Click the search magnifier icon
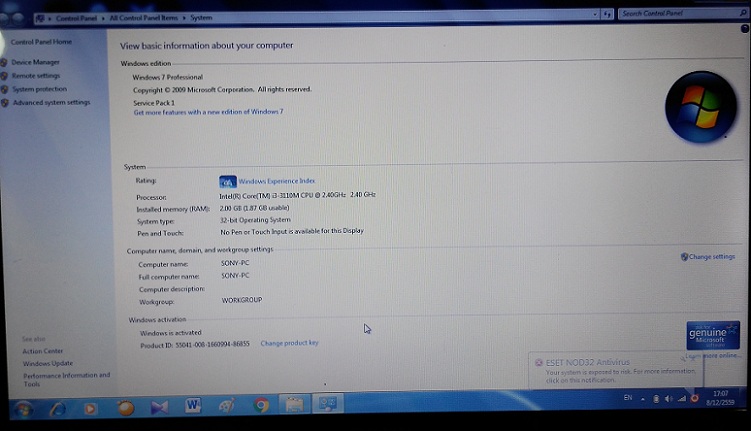751x431 pixels. click(x=743, y=13)
